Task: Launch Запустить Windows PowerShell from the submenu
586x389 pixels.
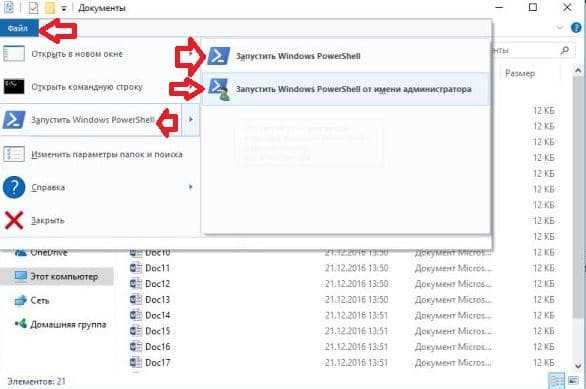Action: click(346, 56)
